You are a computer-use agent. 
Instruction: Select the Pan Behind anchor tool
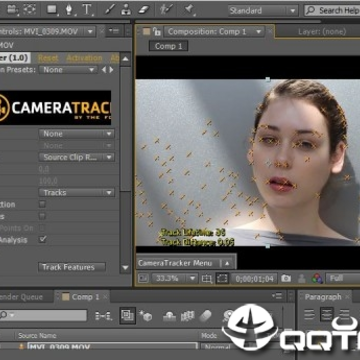pos(30,9)
